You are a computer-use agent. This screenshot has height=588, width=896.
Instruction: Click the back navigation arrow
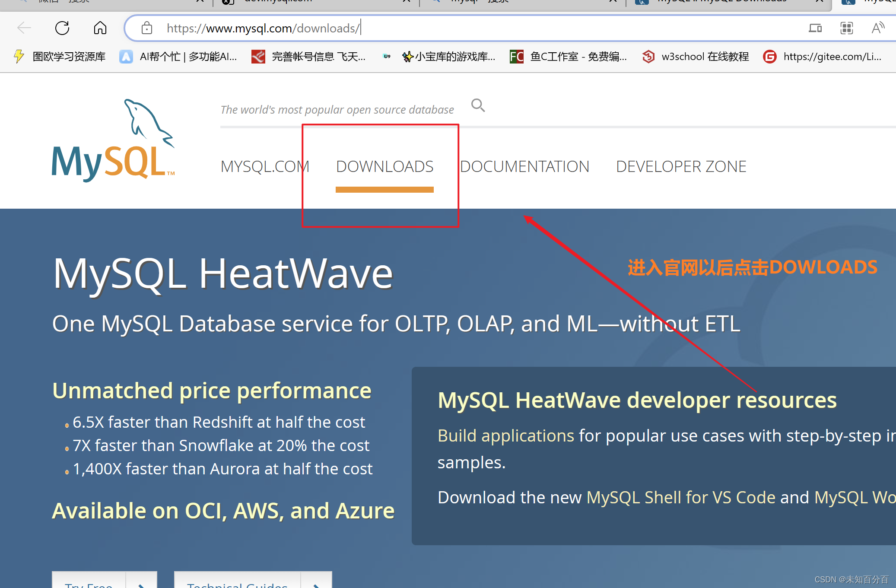click(x=24, y=28)
